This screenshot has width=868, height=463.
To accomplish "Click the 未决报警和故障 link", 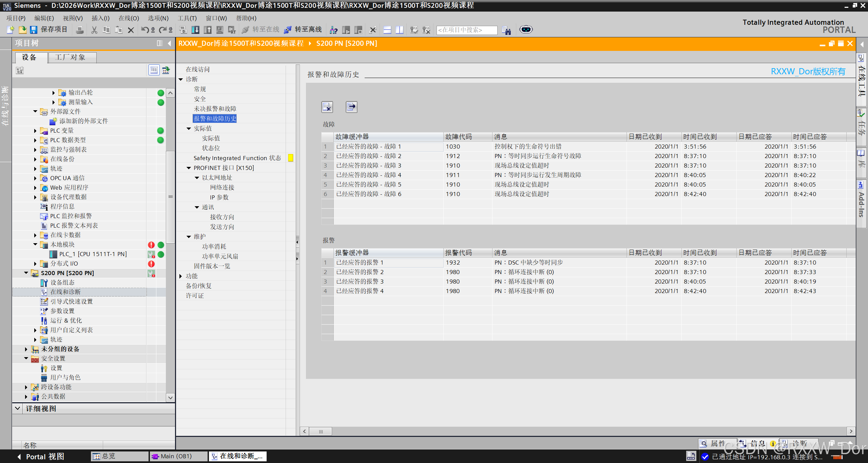I will click(x=215, y=109).
